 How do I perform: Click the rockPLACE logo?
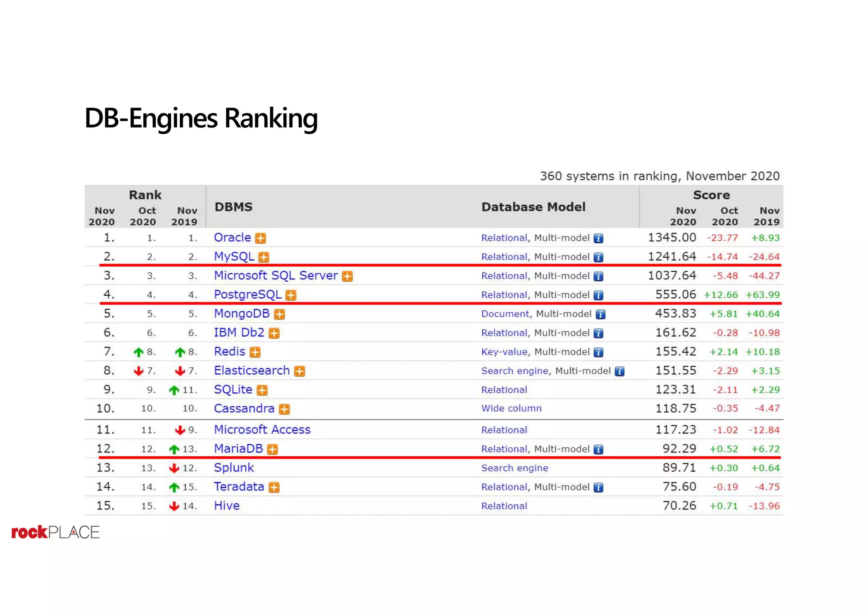click(56, 533)
